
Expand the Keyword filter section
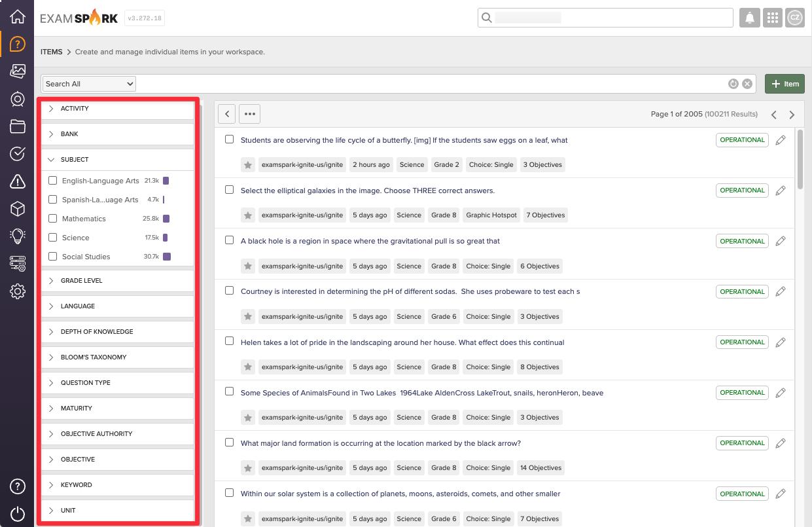[118, 485]
